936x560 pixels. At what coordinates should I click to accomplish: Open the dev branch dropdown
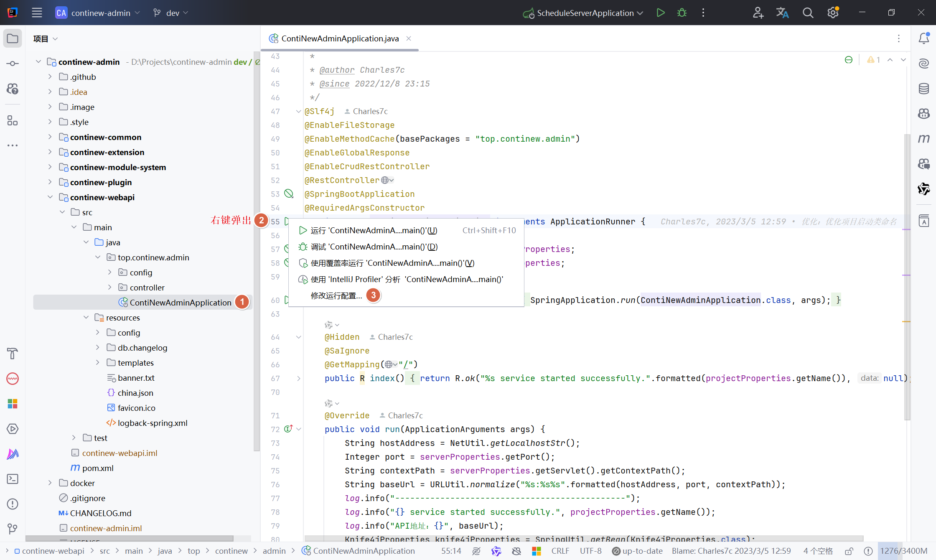click(171, 13)
